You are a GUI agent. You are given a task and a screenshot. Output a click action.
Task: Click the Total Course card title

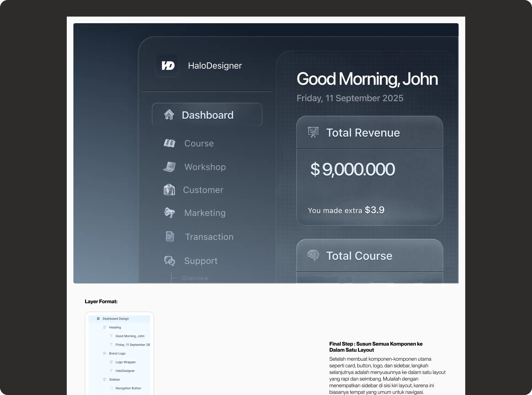(x=359, y=256)
